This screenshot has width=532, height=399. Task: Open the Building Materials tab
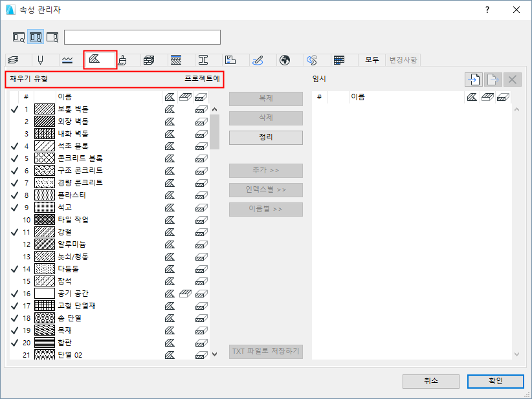(x=149, y=60)
